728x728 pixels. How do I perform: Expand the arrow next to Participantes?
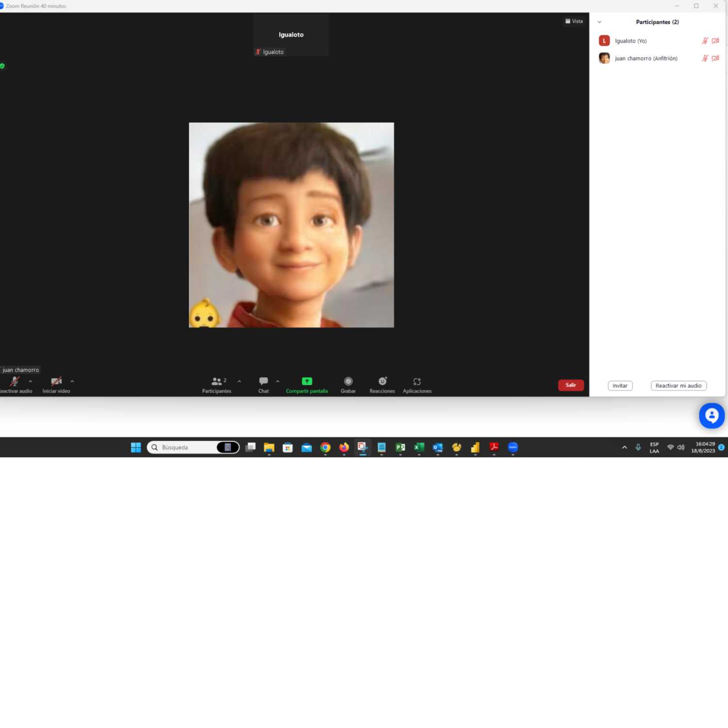(239, 381)
